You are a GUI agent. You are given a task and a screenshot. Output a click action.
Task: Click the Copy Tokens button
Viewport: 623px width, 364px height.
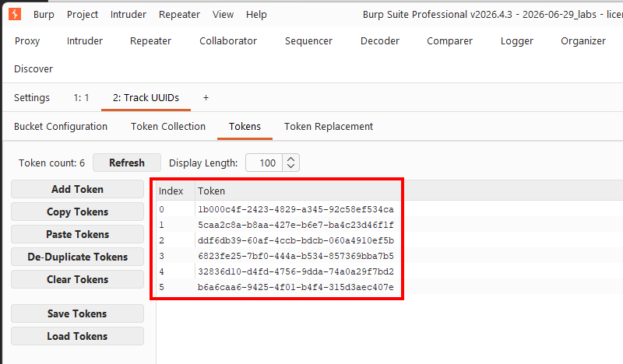[77, 212]
